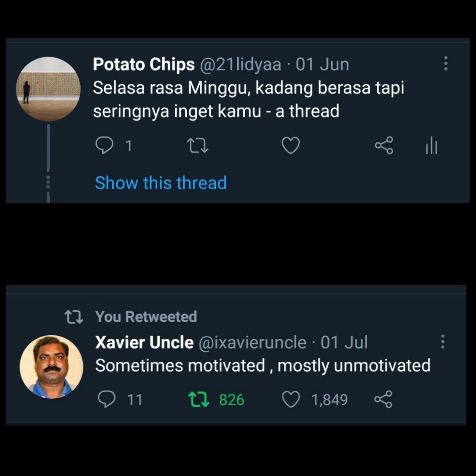Viewport: 476px width, 476px height.
Task: Open @ixavieruncle profile handle
Action: click(x=253, y=342)
